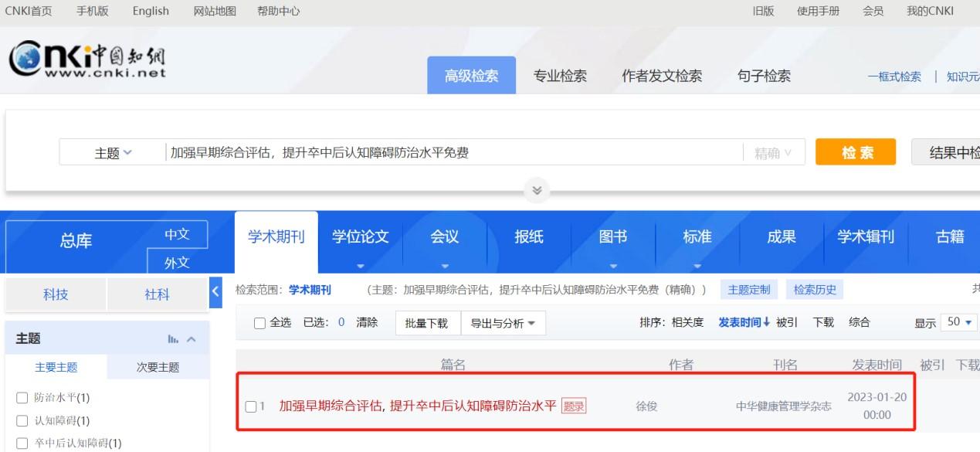Click the 题录 tag icon beside the title
Viewport: 980px width, 452px height.
coord(574,406)
